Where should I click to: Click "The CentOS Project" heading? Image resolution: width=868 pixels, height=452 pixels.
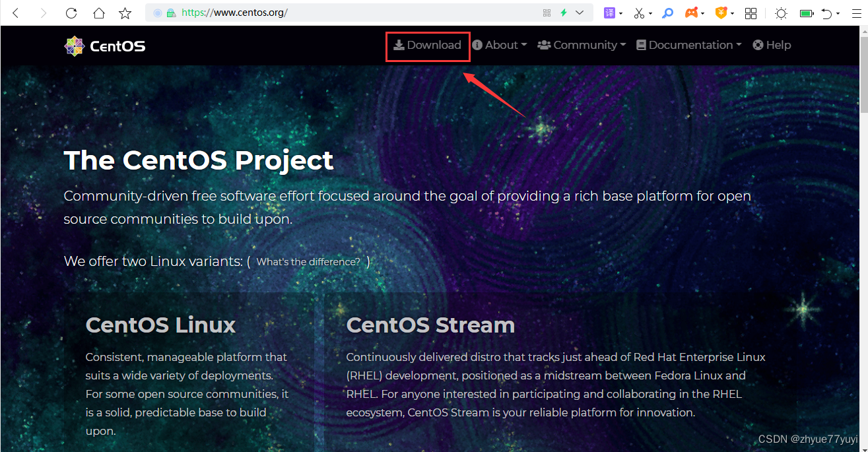point(199,160)
